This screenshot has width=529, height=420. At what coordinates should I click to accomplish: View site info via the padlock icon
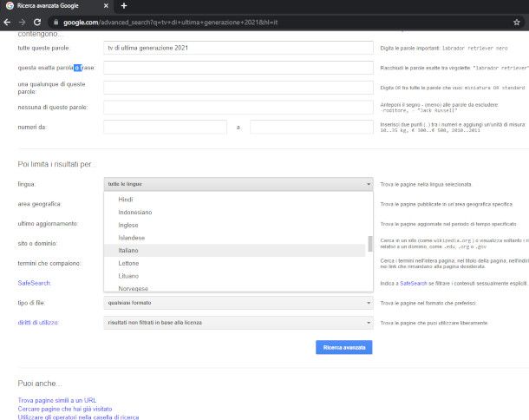56,23
